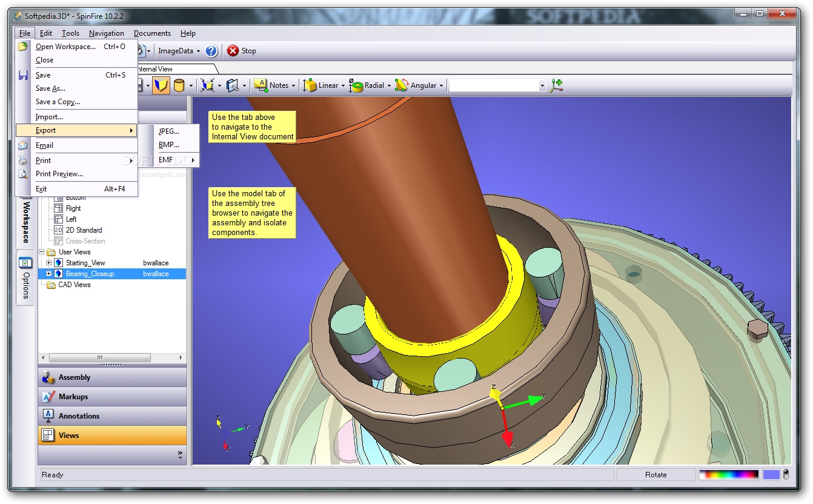
Task: Open the Angular dropdown arrow
Action: pyautogui.click(x=442, y=86)
